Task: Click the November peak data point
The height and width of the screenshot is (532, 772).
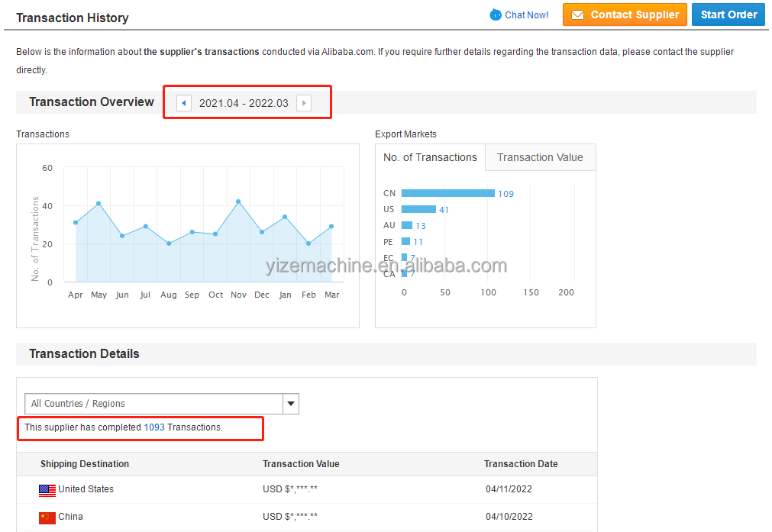Action: point(238,202)
